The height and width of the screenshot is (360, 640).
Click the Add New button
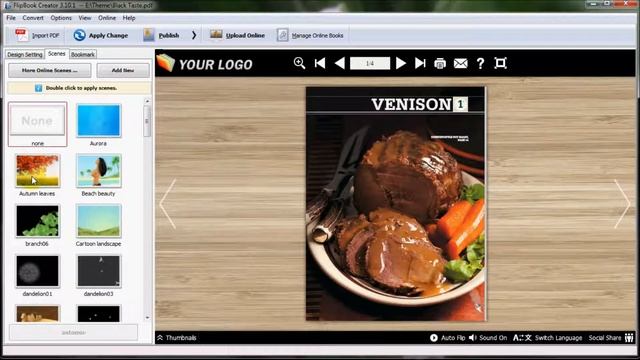pyautogui.click(x=123, y=70)
